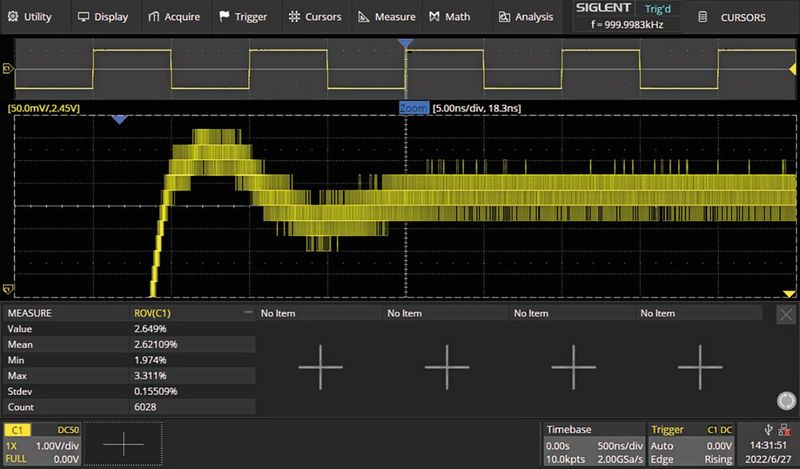This screenshot has height=469, width=800.
Task: Click the Trig'd status indicator
Action: (x=658, y=9)
